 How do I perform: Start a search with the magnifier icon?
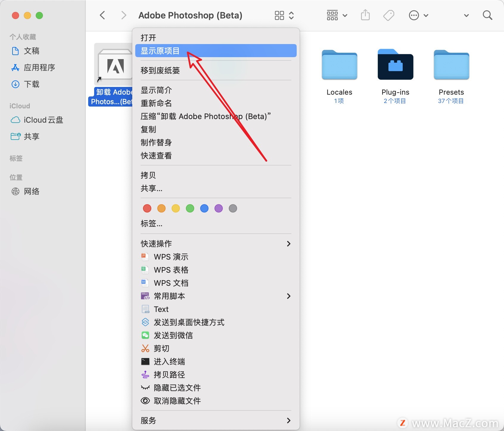click(487, 15)
